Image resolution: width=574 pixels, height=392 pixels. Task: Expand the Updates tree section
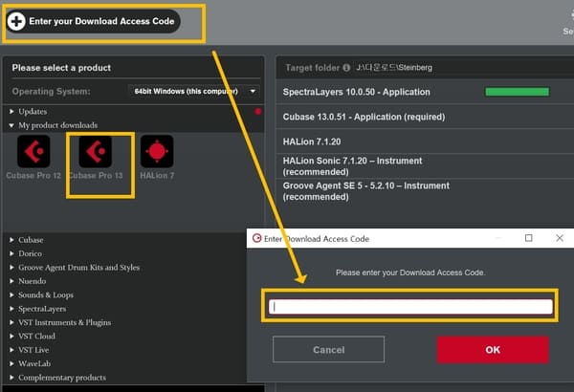(11, 111)
